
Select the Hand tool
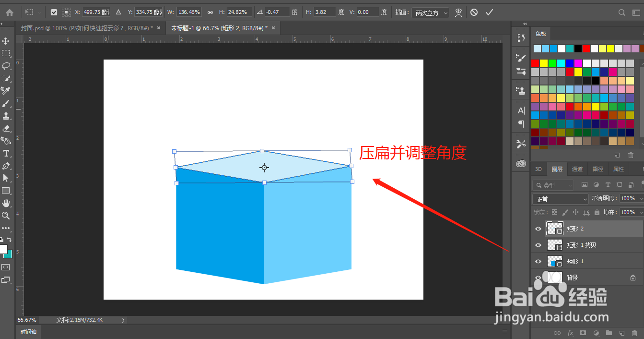(x=6, y=203)
